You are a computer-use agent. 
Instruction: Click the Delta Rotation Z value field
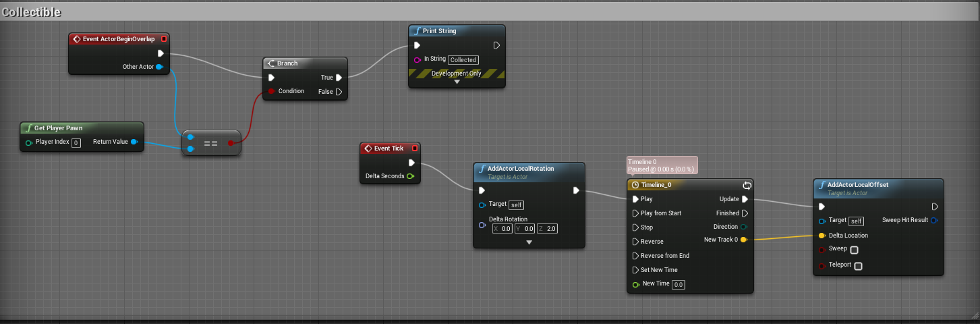coord(552,229)
